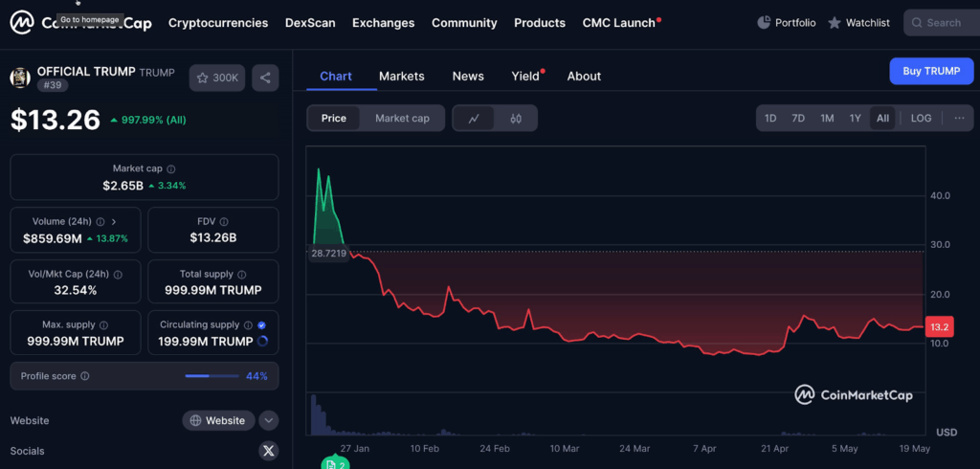Open the Community menu
The height and width of the screenshot is (469, 980).
point(464,23)
